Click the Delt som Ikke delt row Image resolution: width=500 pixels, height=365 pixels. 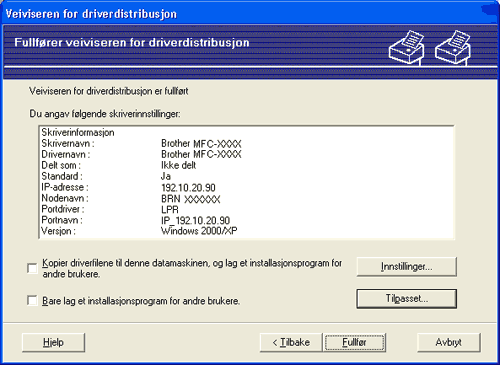point(246,165)
